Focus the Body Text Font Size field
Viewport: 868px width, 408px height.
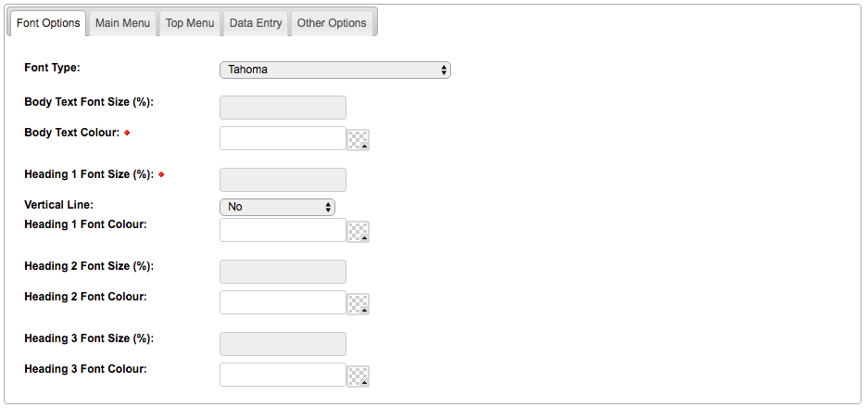283,108
